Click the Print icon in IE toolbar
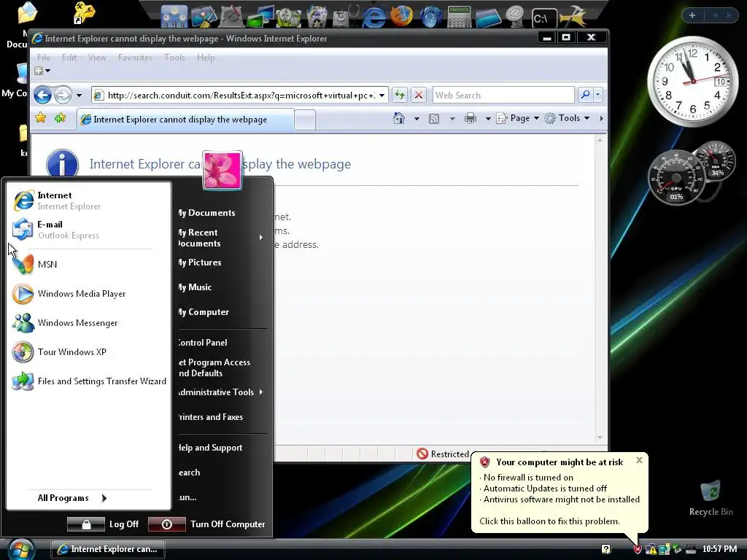Image resolution: width=747 pixels, height=560 pixels. 471,118
